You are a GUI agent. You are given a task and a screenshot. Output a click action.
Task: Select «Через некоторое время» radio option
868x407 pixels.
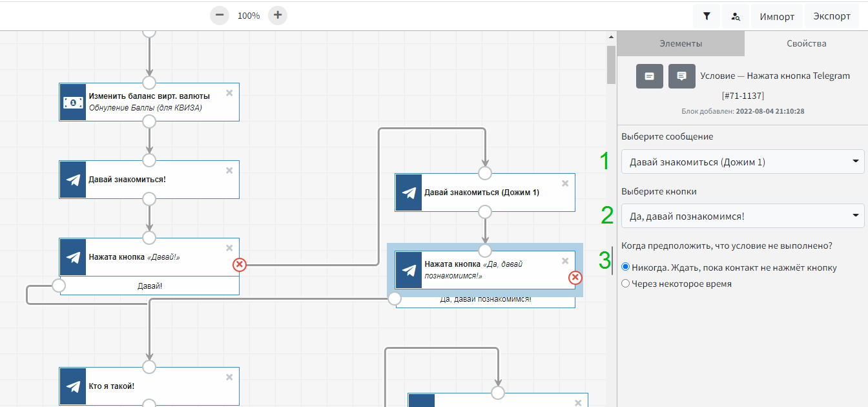coord(625,284)
